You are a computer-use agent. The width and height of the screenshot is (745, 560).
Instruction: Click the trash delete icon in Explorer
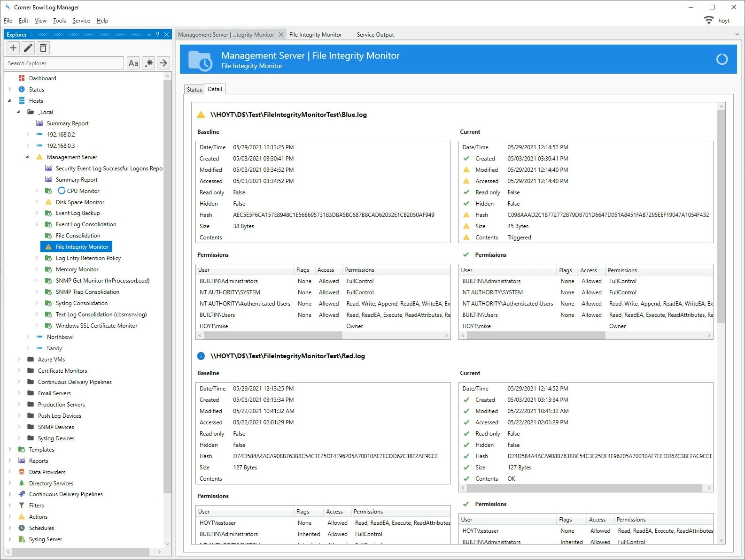43,48
